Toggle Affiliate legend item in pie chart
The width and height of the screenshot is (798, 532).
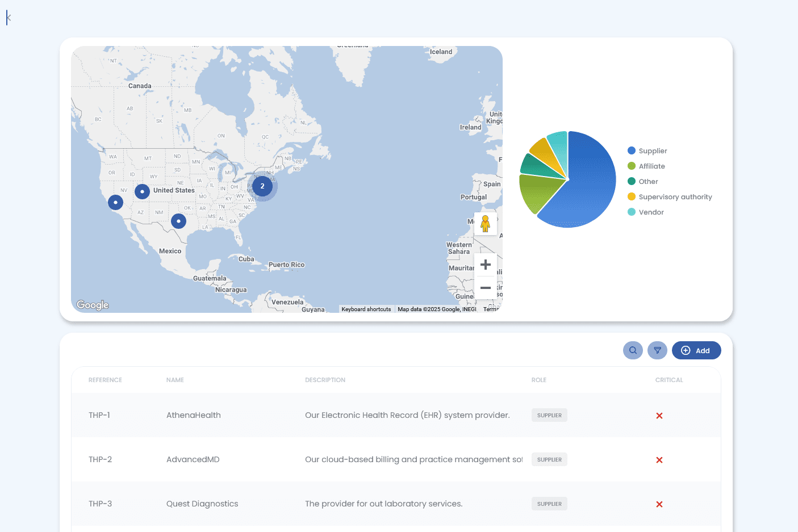[x=651, y=166]
